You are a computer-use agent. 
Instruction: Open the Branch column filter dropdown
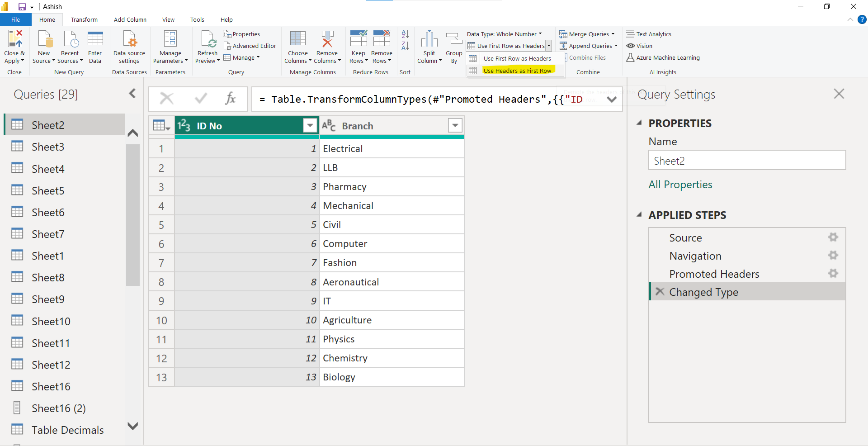pos(455,125)
